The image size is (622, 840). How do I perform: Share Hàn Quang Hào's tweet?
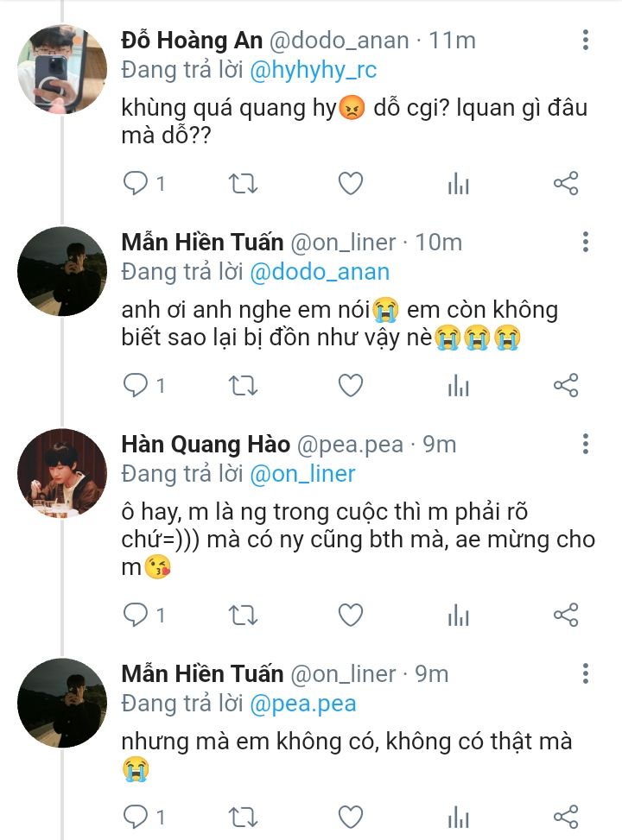[x=565, y=616]
